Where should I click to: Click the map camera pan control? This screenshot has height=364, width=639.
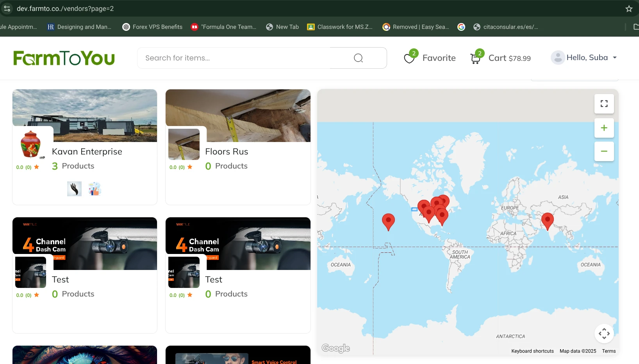click(604, 334)
